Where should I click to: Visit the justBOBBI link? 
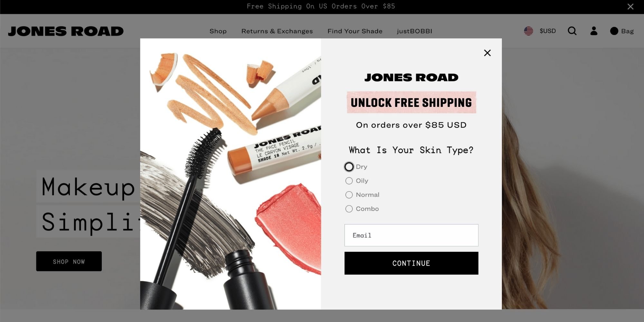[x=414, y=31]
